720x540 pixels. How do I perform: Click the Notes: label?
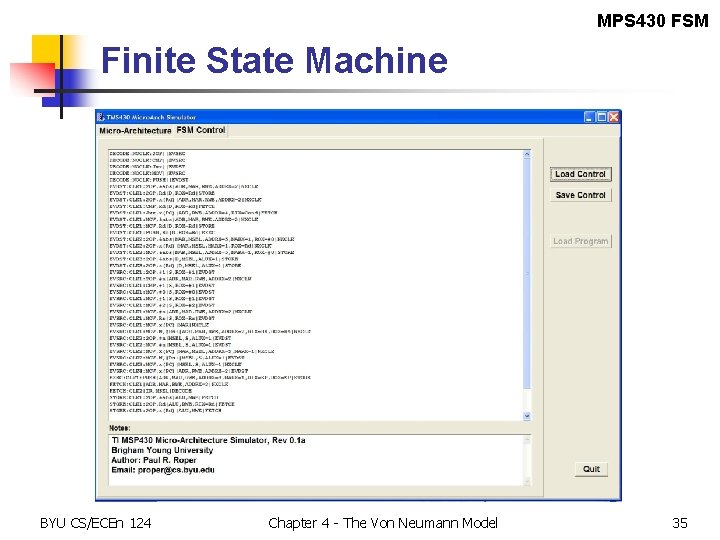(x=119, y=428)
